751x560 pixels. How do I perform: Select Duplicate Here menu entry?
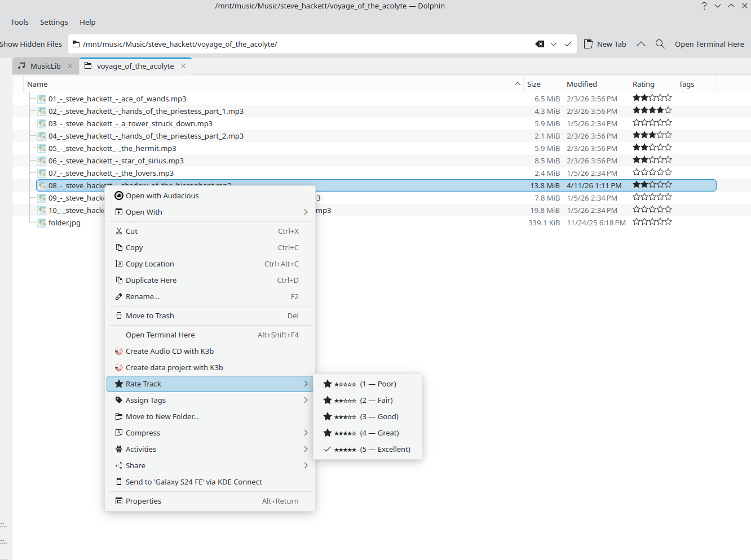coord(210,280)
